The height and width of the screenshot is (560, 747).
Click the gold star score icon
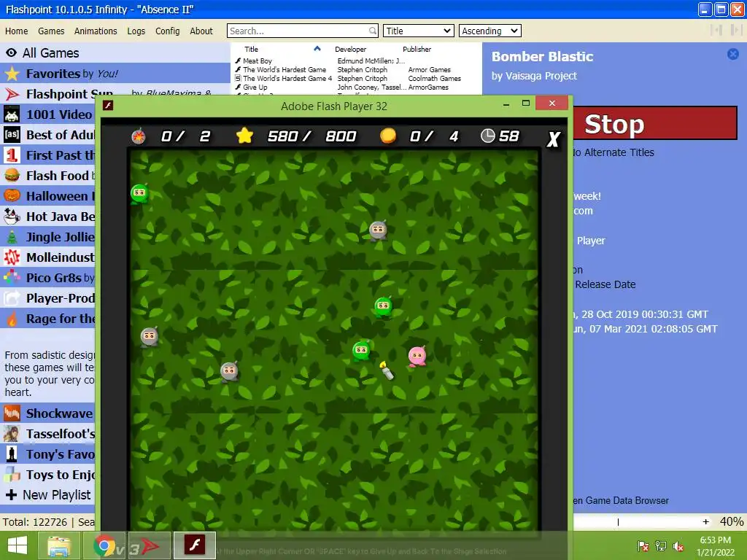(x=244, y=136)
